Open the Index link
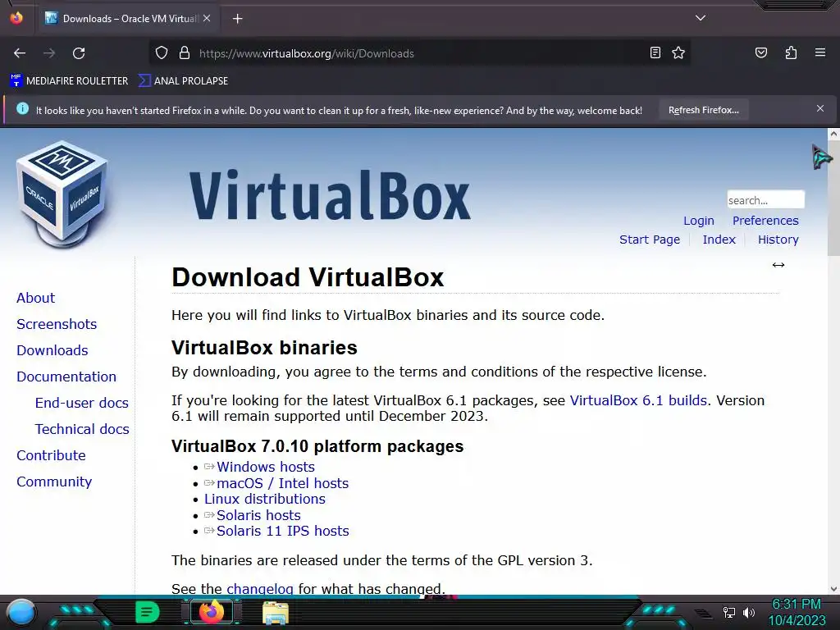 [x=719, y=240]
